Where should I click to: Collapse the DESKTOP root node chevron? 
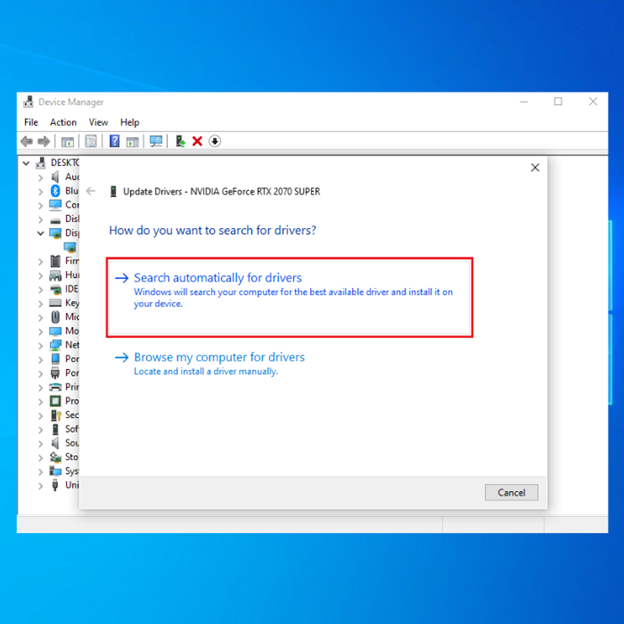pos(26,163)
